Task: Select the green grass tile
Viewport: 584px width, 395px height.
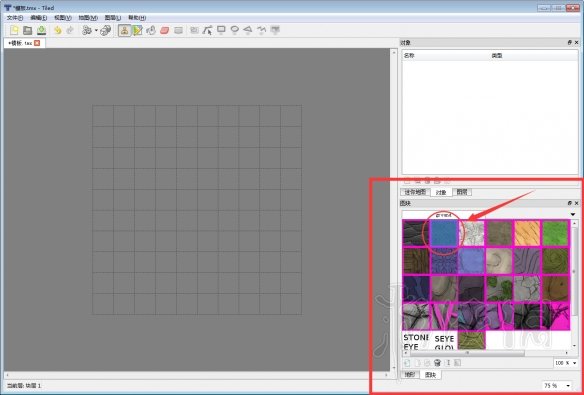Action: (x=555, y=233)
